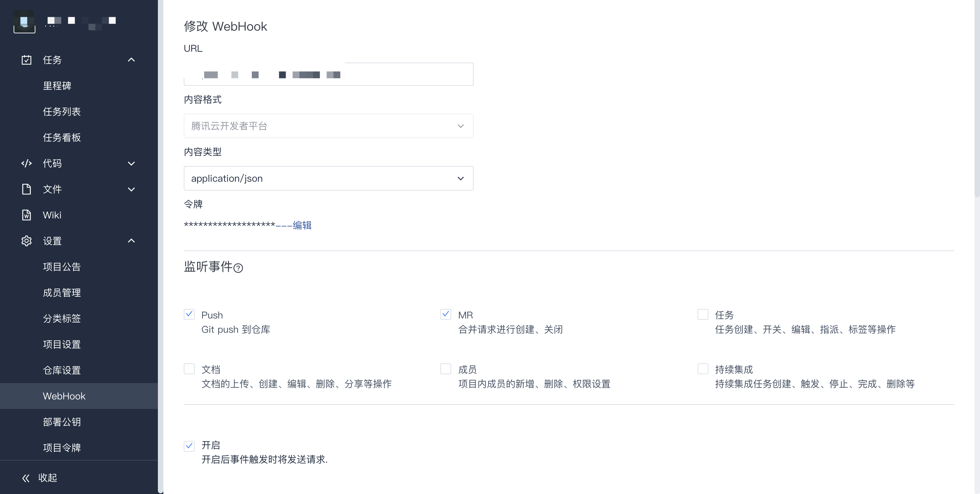Open 任务看板 from the sidebar
This screenshot has width=980, height=494.
click(62, 137)
